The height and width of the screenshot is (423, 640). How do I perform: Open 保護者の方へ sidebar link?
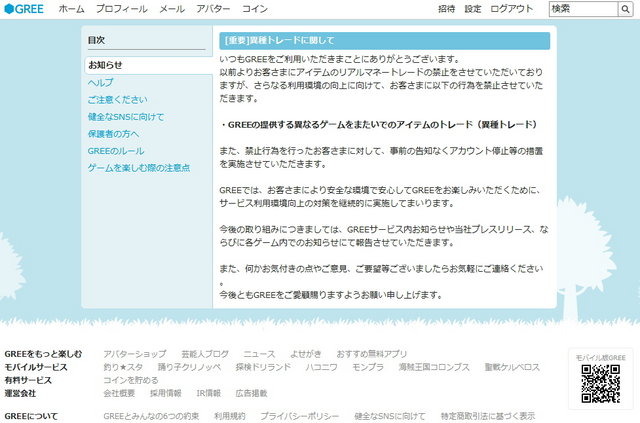click(x=113, y=134)
